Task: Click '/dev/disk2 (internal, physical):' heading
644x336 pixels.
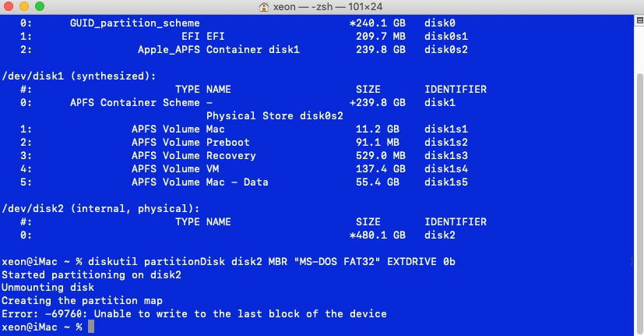Action: (101, 208)
